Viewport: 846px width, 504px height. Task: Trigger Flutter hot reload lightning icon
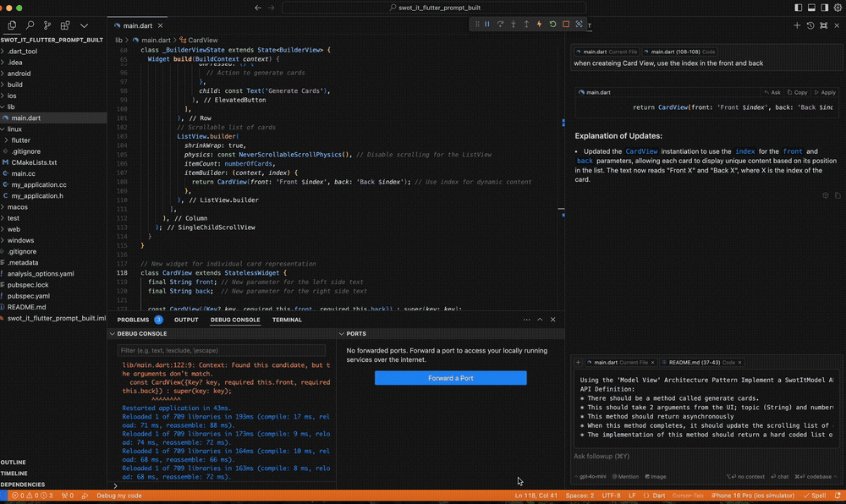click(539, 25)
